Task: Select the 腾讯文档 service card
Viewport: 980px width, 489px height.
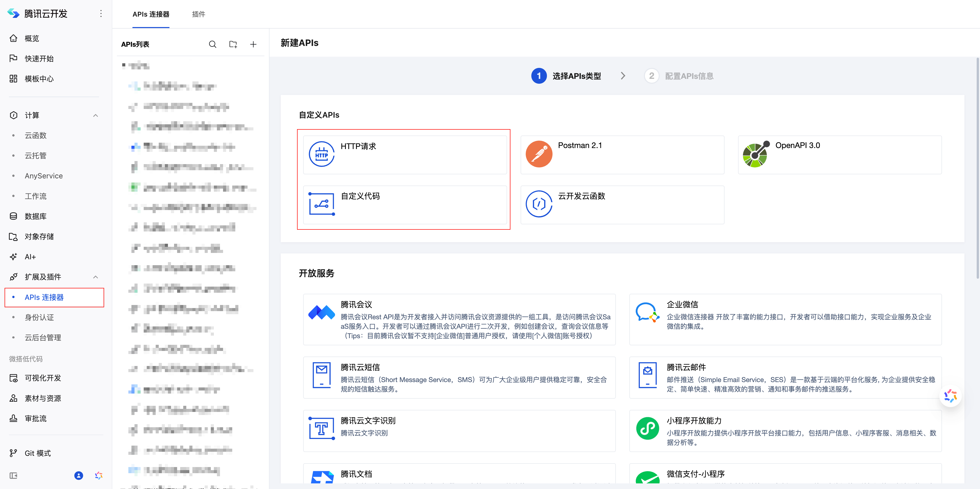Action: 459,474
